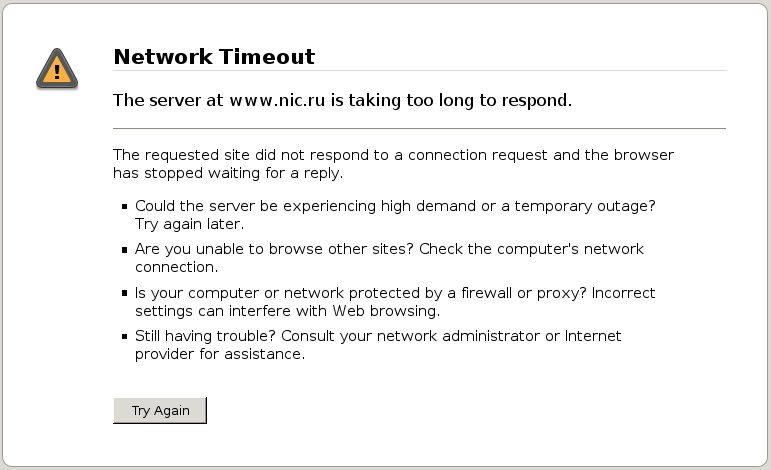771x470 pixels.
Task: Select the www.nic.ru server message line
Action: 343,100
